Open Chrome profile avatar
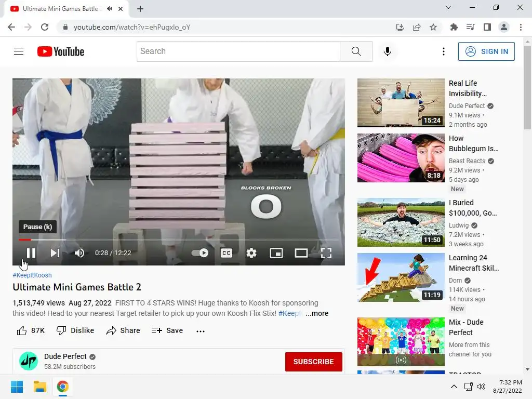The width and height of the screenshot is (532, 399). (x=504, y=27)
